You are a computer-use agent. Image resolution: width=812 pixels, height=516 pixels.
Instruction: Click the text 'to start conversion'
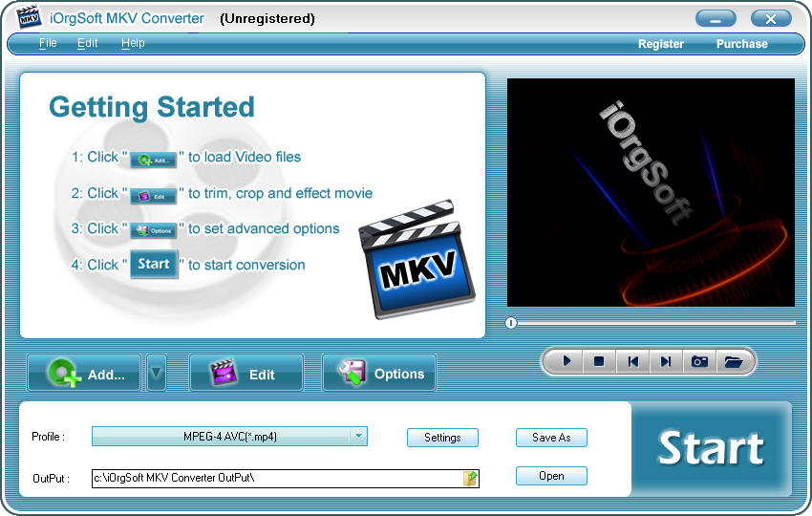click(246, 265)
